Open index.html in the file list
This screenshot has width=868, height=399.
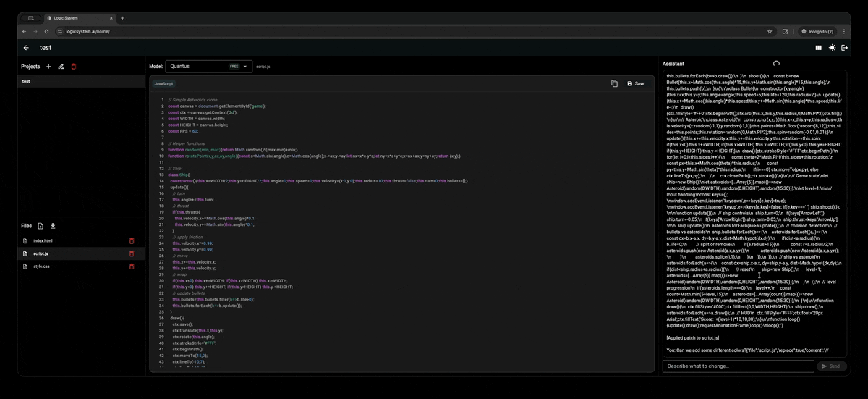pos(43,241)
